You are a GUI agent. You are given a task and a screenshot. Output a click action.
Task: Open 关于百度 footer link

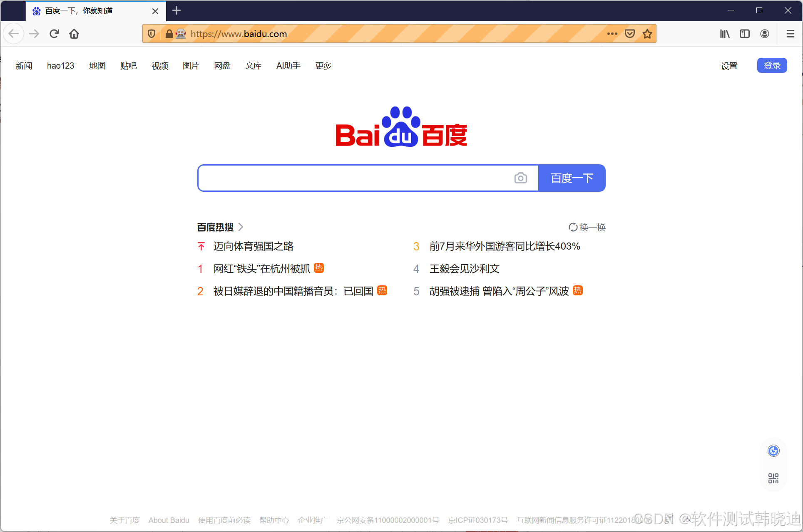point(125,520)
